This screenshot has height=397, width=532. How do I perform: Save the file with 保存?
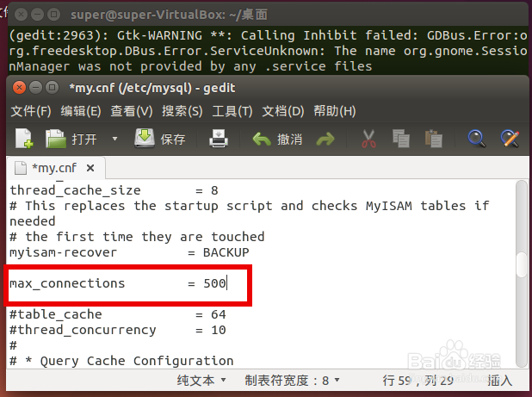tap(160, 139)
